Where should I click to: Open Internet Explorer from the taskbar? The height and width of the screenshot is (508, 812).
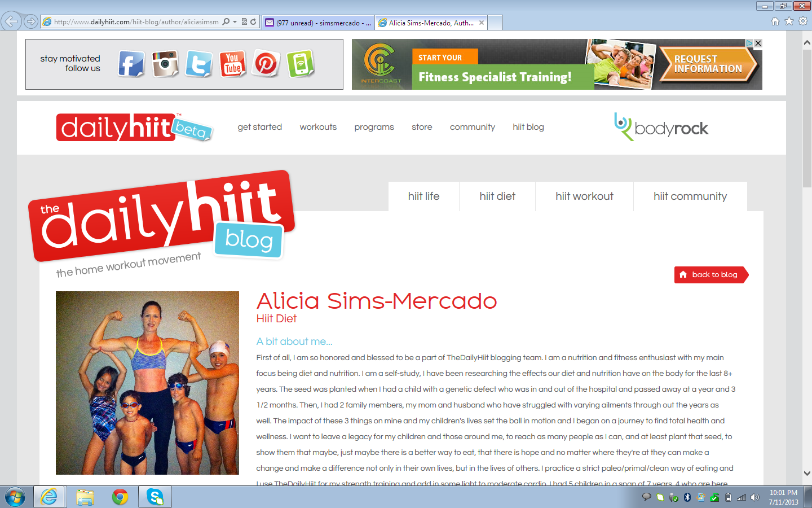coord(49,497)
